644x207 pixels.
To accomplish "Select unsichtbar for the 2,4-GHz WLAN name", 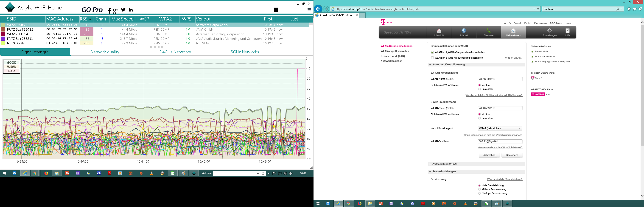I will point(479,89).
